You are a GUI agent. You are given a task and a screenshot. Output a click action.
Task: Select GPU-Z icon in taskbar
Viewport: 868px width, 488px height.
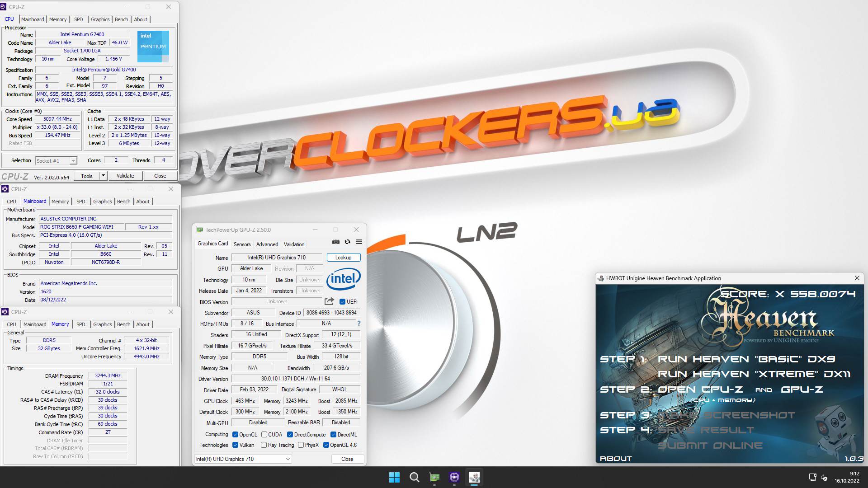[434, 477]
